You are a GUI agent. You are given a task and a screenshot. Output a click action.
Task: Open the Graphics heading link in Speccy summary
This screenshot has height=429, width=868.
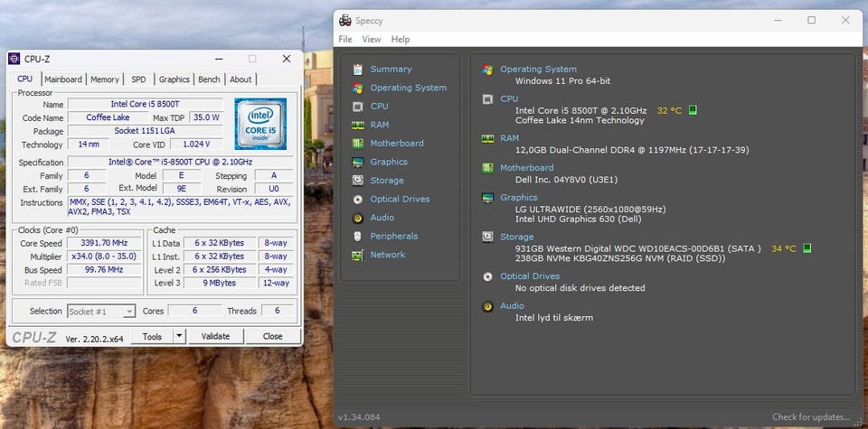pos(519,198)
